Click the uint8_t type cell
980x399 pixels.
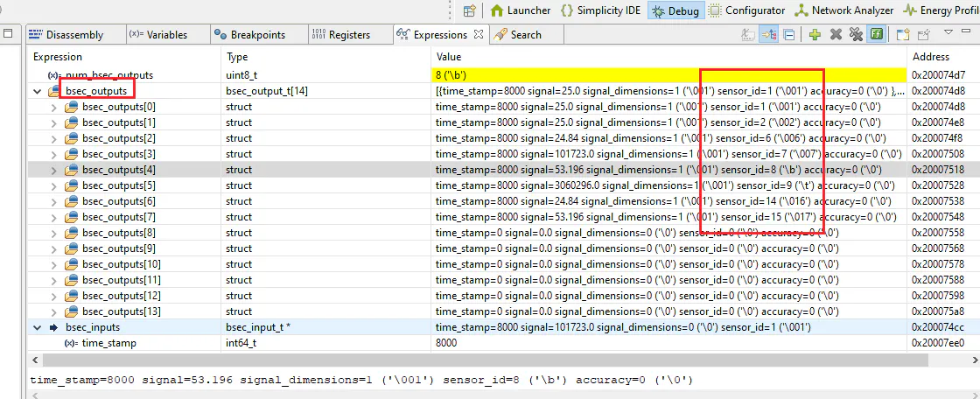pos(241,75)
